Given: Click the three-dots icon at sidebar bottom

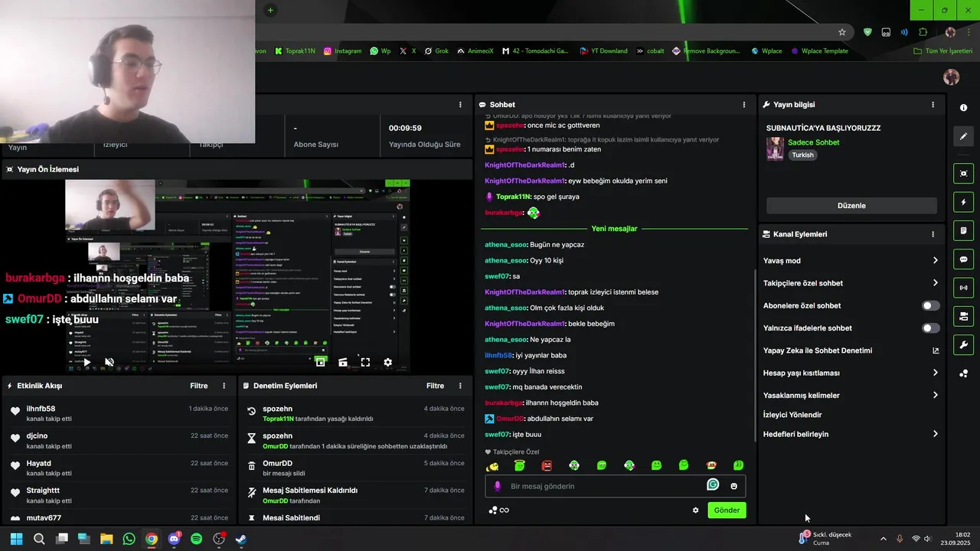Looking at the screenshot, I should 964,373.
